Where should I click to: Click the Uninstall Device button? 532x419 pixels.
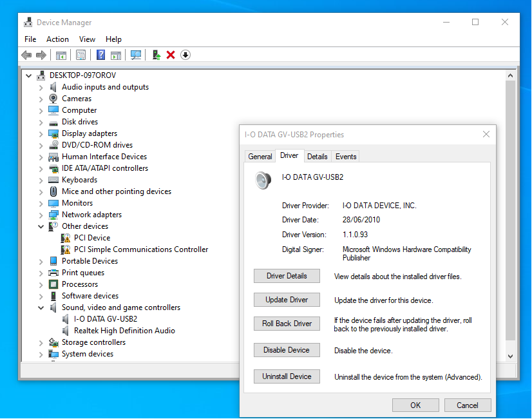tap(287, 376)
